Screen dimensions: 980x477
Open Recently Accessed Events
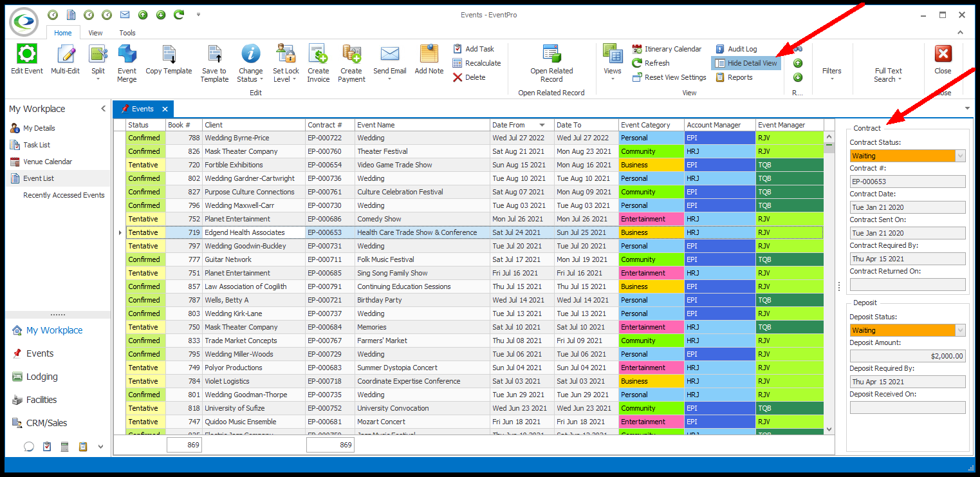[64, 195]
